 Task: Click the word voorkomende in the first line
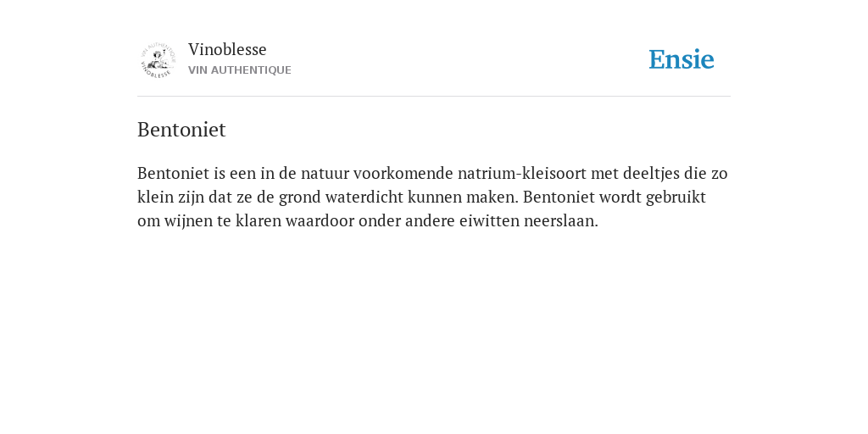[x=403, y=173]
